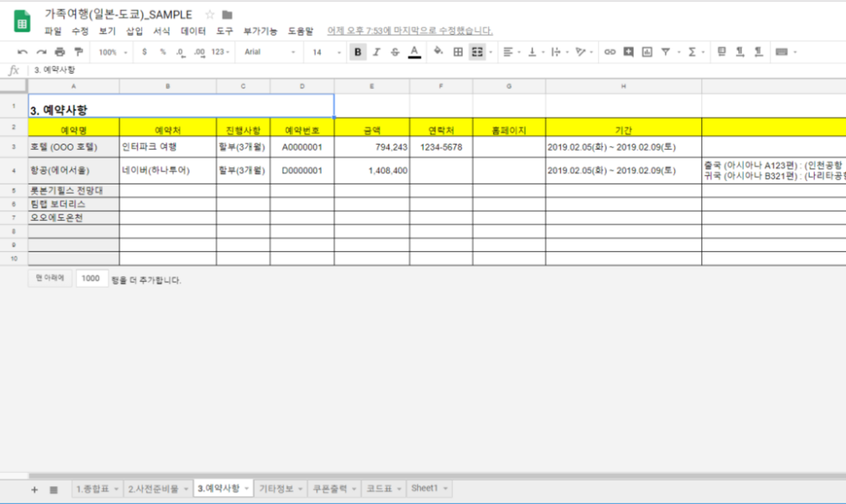
Task: Open the 데이터 menu
Action: click(x=193, y=31)
